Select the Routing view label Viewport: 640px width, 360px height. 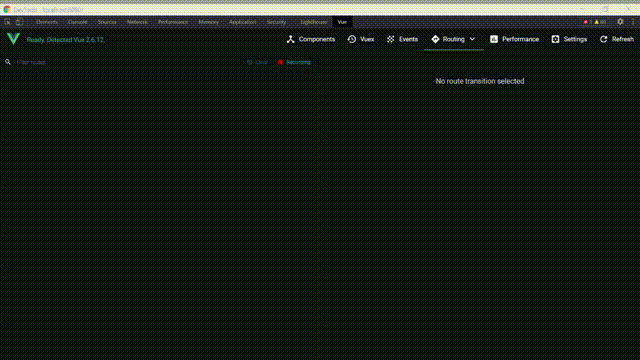[453, 39]
